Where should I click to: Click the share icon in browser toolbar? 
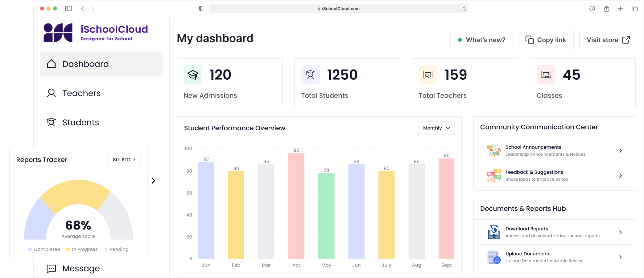(606, 9)
